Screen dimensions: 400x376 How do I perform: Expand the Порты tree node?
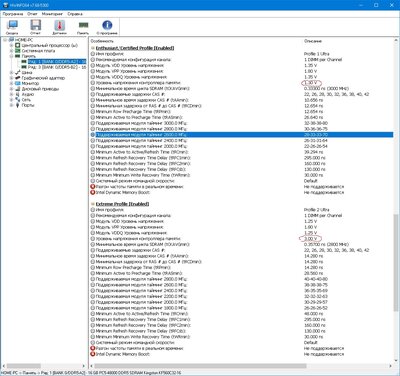pos(11,105)
